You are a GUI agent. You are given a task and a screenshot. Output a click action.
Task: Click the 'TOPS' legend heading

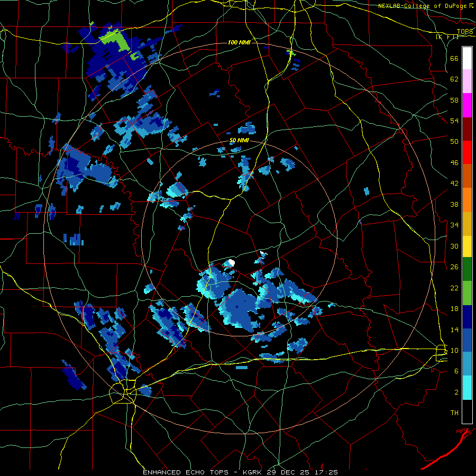(465, 31)
